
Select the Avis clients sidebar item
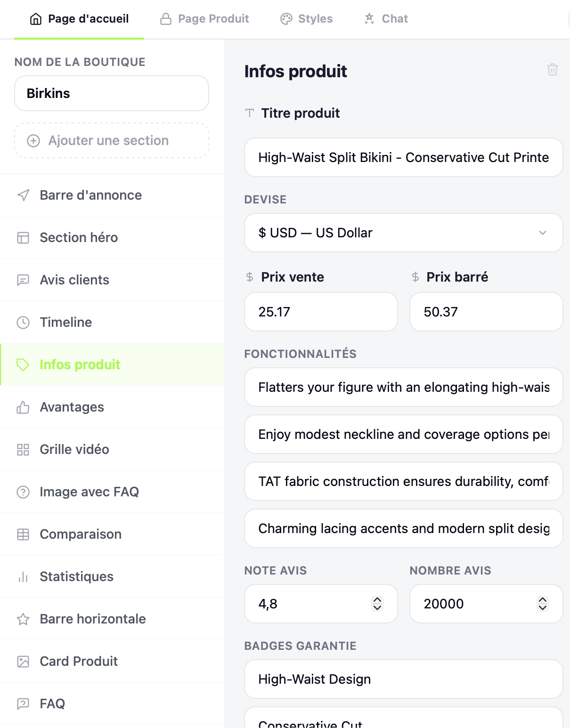click(x=112, y=280)
